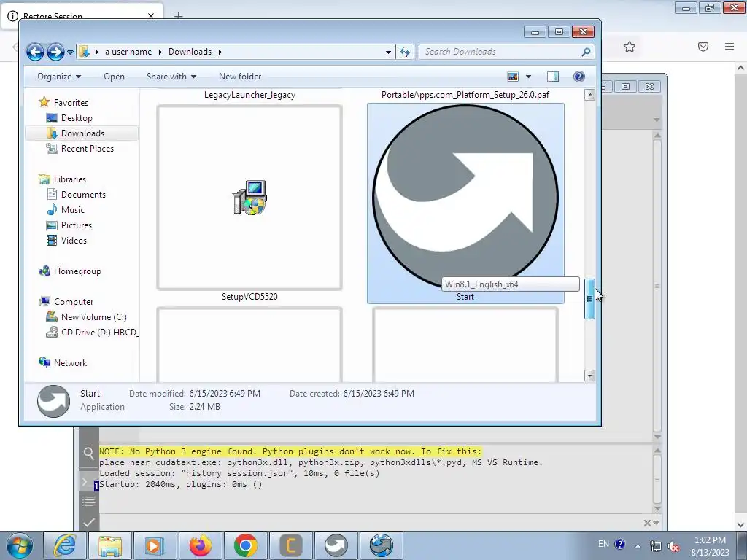The height and width of the screenshot is (560, 747).
Task: Select Homegroup
Action: (x=77, y=271)
